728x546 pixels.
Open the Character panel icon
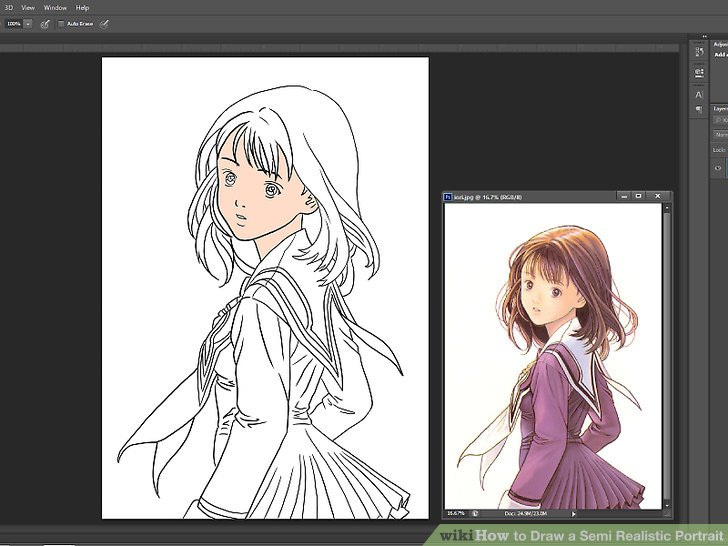[698, 94]
